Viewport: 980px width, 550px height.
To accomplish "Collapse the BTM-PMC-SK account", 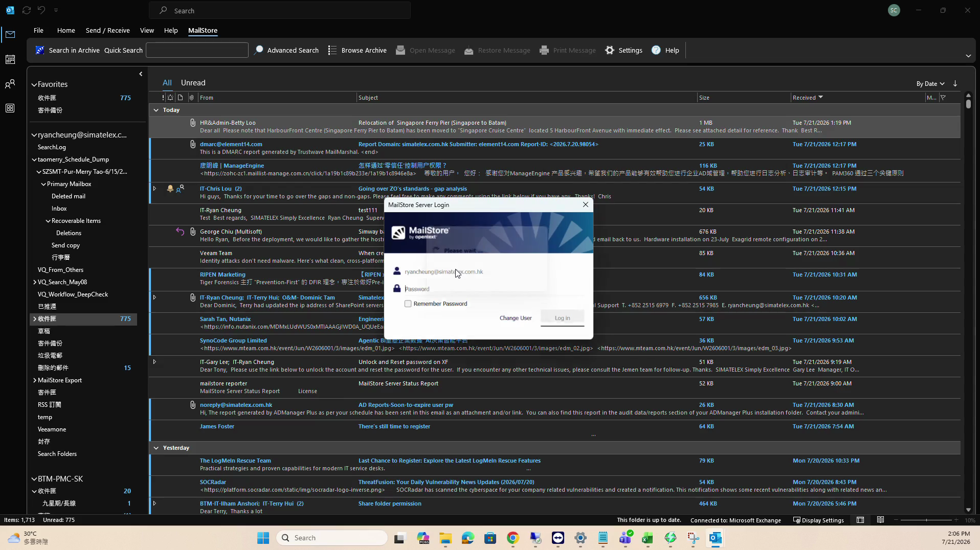I will [34, 479].
